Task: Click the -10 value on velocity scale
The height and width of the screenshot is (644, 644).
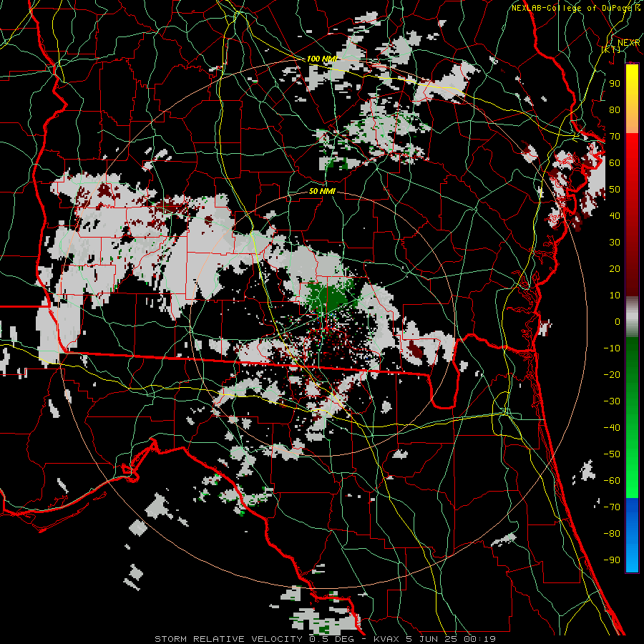Action: click(612, 348)
